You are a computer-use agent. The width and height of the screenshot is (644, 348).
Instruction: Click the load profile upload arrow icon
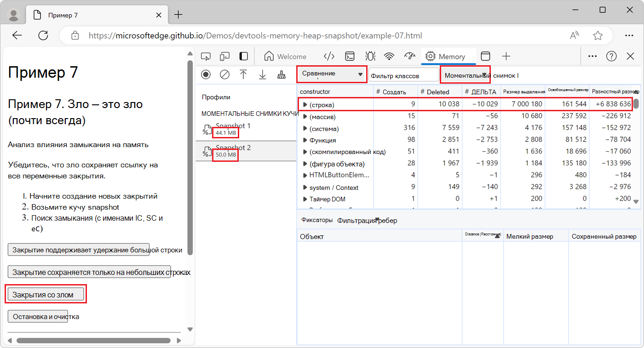coord(243,74)
